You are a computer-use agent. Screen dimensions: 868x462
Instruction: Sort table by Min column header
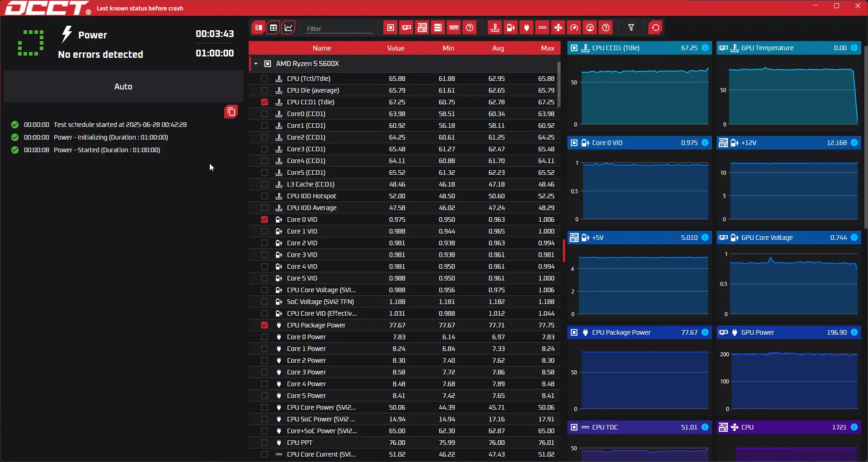coord(448,48)
